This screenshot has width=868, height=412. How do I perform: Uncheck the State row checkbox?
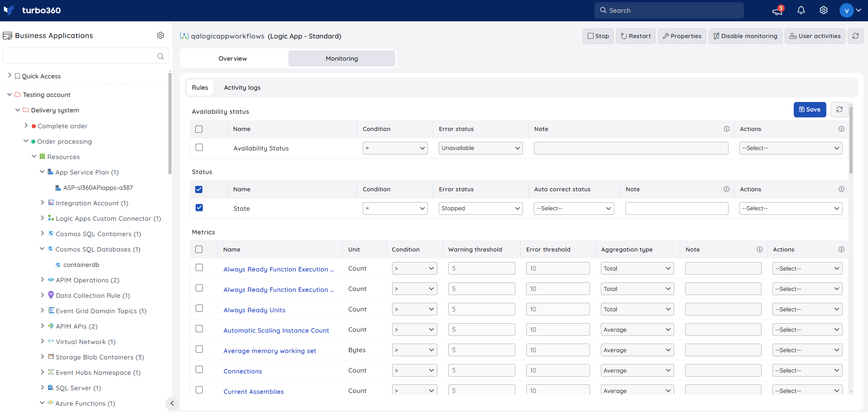199,208
